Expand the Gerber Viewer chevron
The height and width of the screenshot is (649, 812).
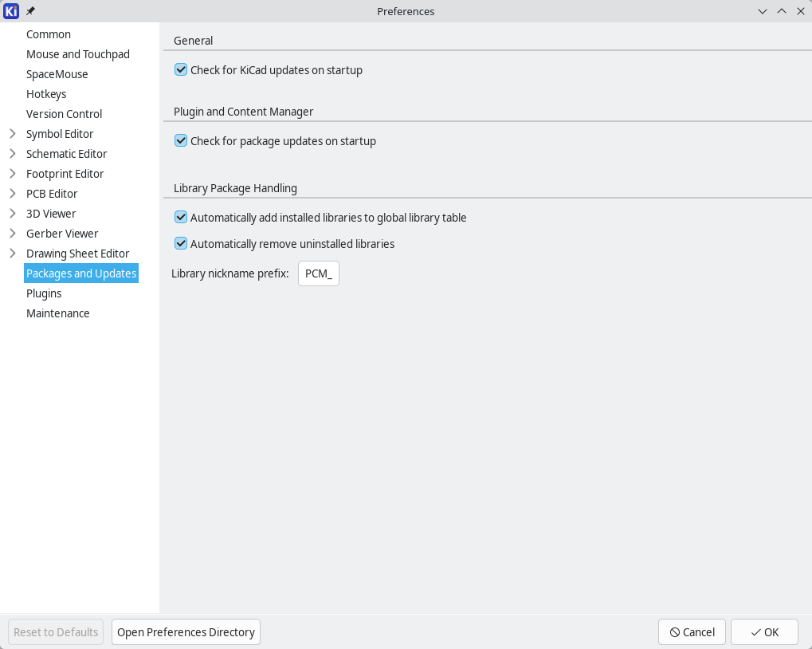coord(13,233)
